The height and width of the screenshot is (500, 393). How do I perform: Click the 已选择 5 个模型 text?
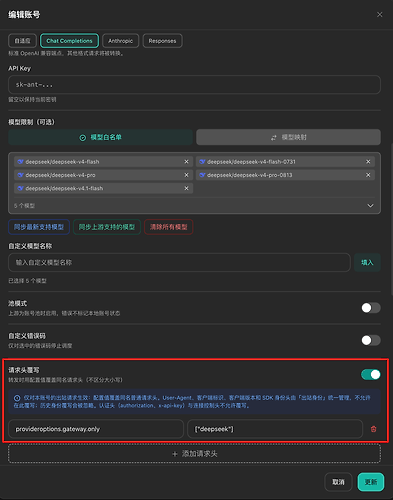27,281
